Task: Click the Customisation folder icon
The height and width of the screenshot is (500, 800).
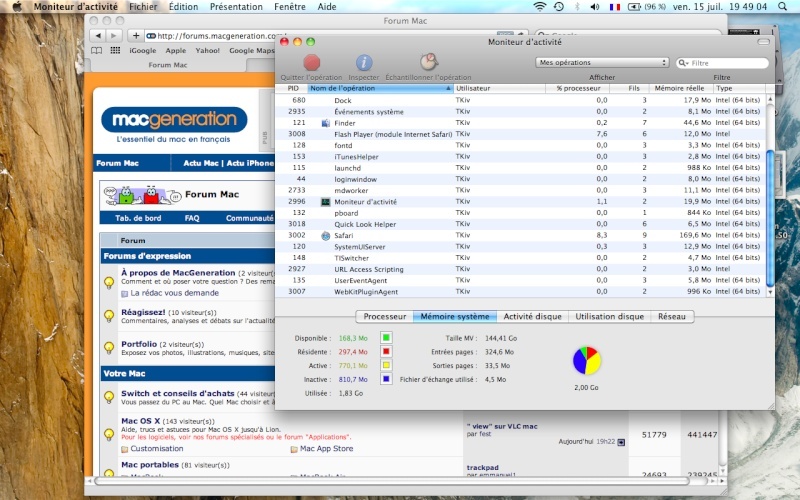Action: tap(124, 449)
